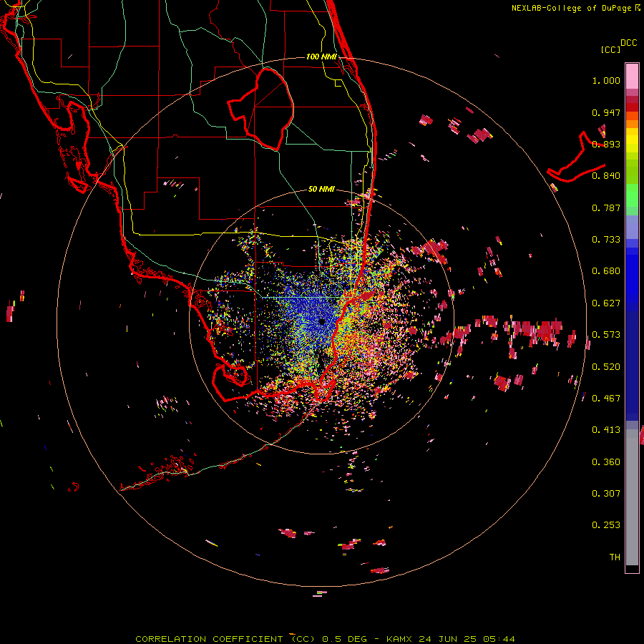Click the 0.733 scale label

(606, 240)
